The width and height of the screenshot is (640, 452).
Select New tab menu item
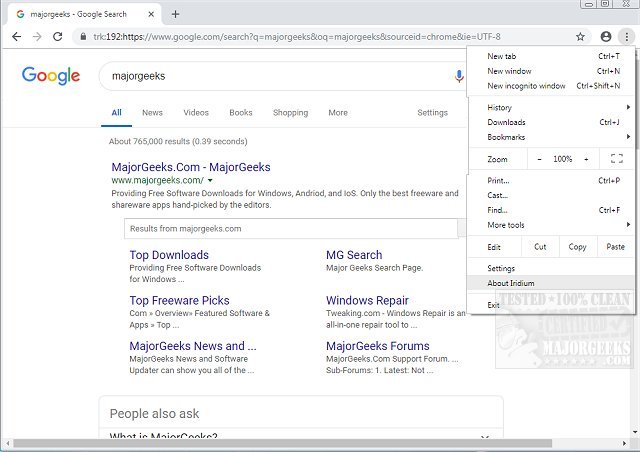pyautogui.click(x=551, y=56)
